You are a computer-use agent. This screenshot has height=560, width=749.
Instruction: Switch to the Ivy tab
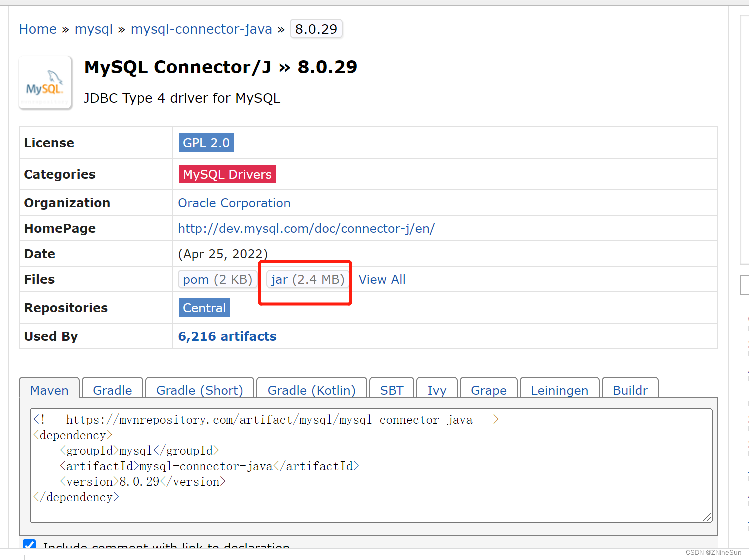pos(437,388)
